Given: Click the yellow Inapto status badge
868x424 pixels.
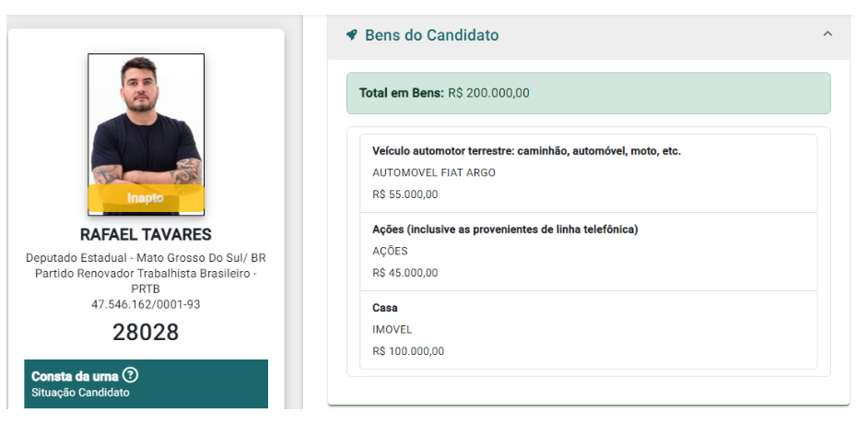Looking at the screenshot, I should tap(146, 197).
